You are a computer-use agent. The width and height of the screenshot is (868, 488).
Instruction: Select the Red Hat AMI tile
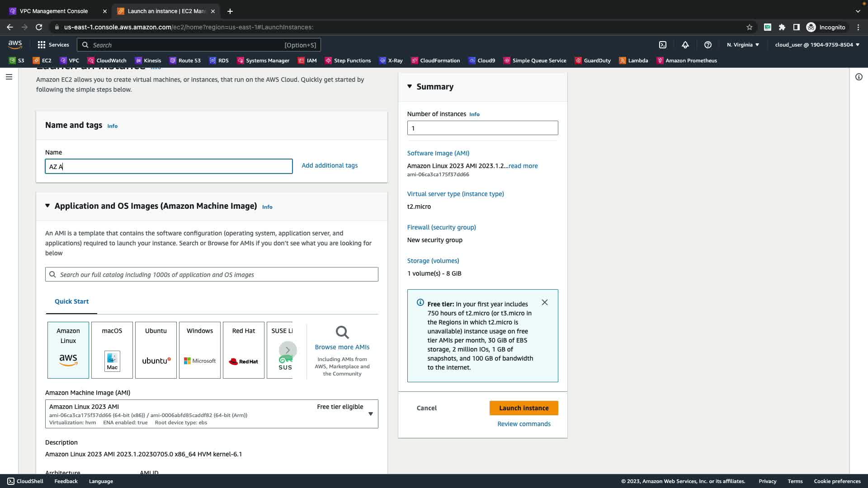(243, 350)
